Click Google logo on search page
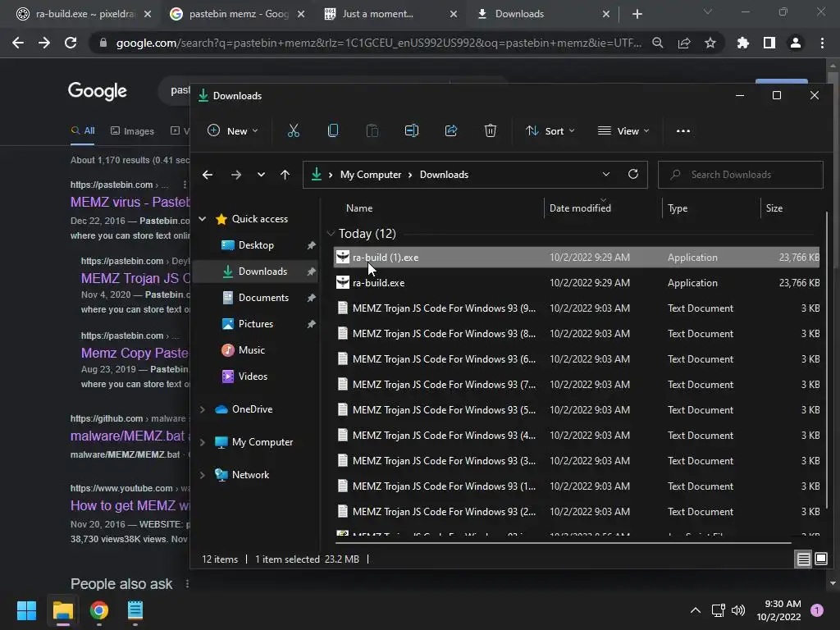This screenshot has width=840, height=630. 98,91
